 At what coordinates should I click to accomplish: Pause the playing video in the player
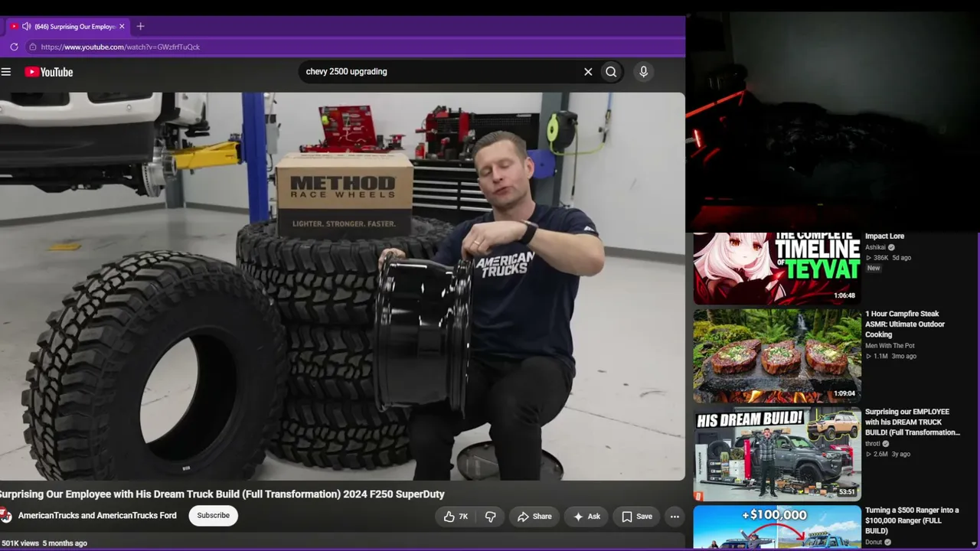[342, 286]
